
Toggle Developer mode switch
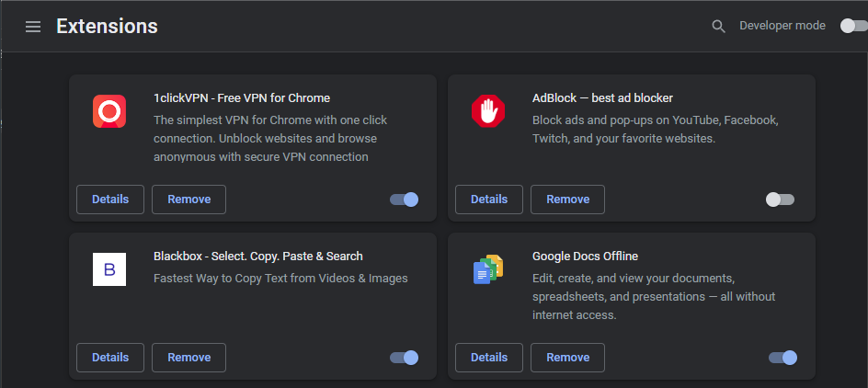coord(853,26)
